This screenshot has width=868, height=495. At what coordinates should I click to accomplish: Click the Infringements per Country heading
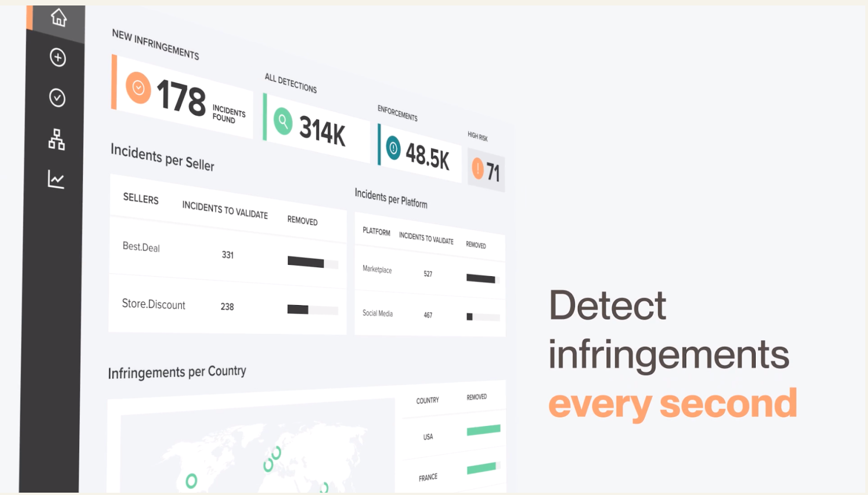tap(177, 372)
